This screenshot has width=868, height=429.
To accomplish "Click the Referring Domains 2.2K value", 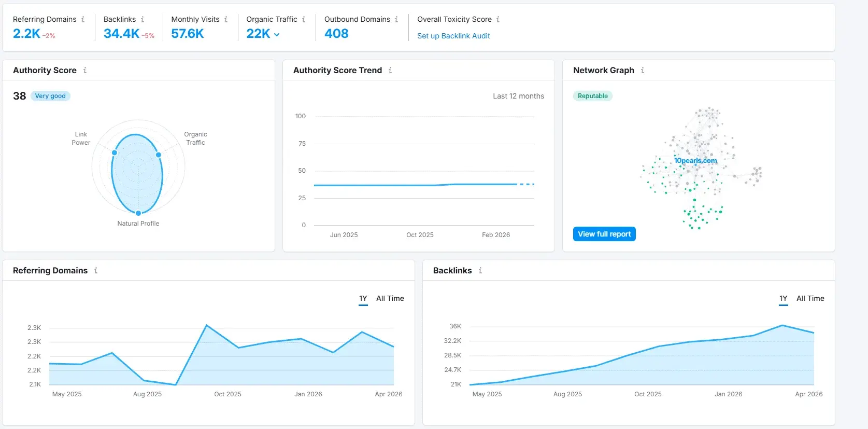I will (26, 34).
